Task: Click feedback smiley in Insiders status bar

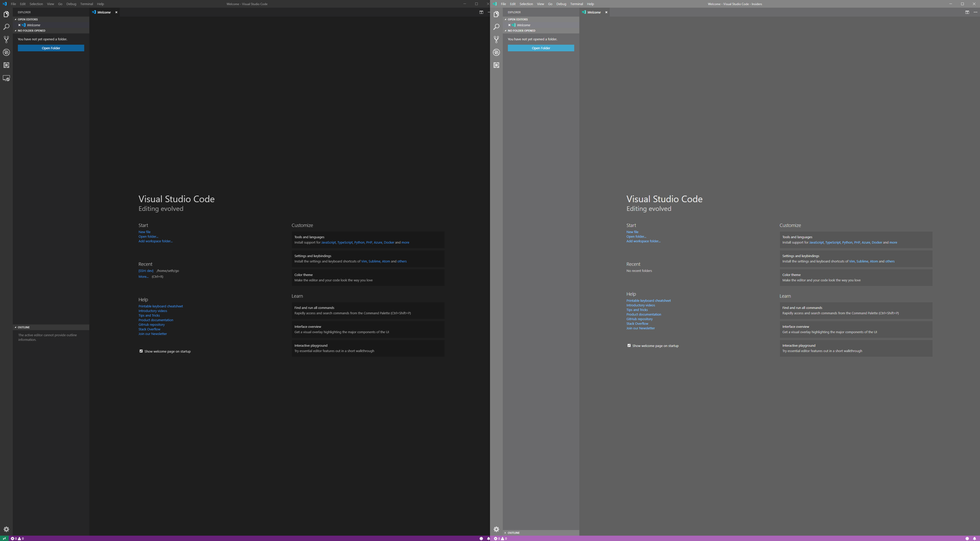Action: pos(967,538)
